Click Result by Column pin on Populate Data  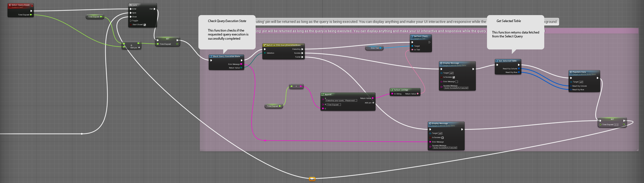click(x=571, y=86)
